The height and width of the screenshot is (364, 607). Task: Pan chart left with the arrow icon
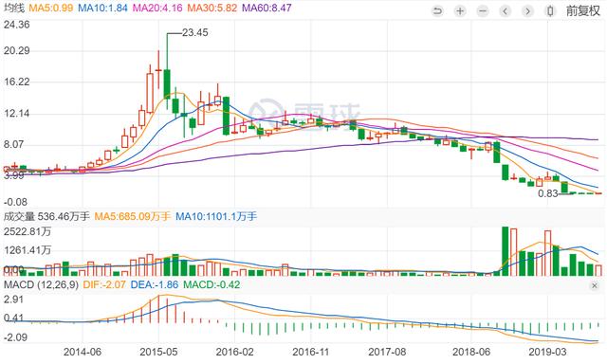pos(505,10)
